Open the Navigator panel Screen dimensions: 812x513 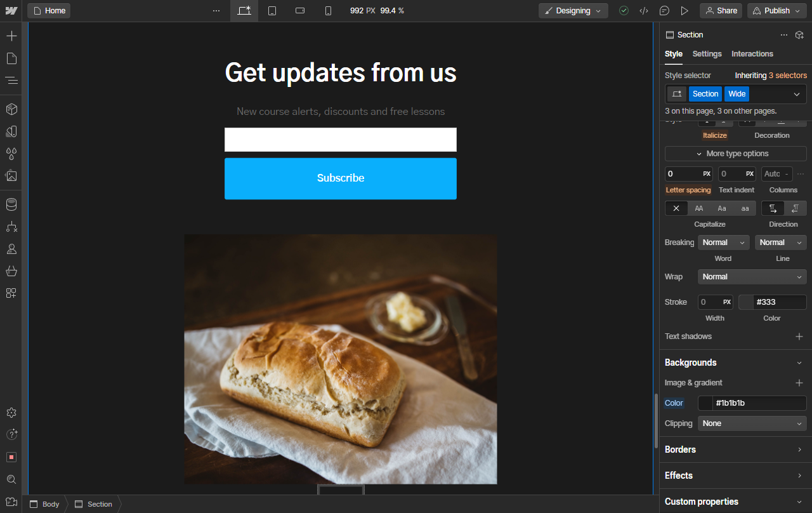[x=11, y=81]
